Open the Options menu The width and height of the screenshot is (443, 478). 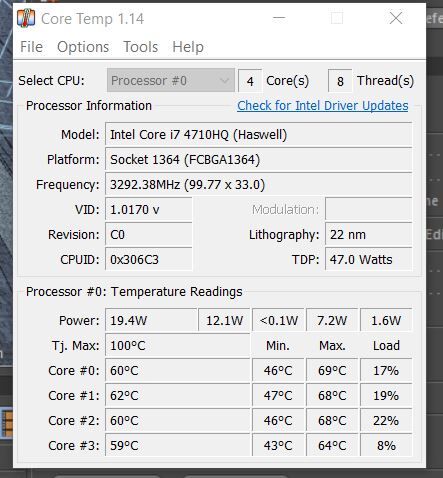83,47
